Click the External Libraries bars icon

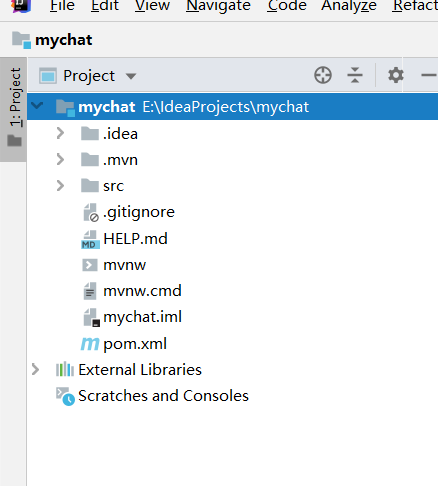click(x=65, y=370)
